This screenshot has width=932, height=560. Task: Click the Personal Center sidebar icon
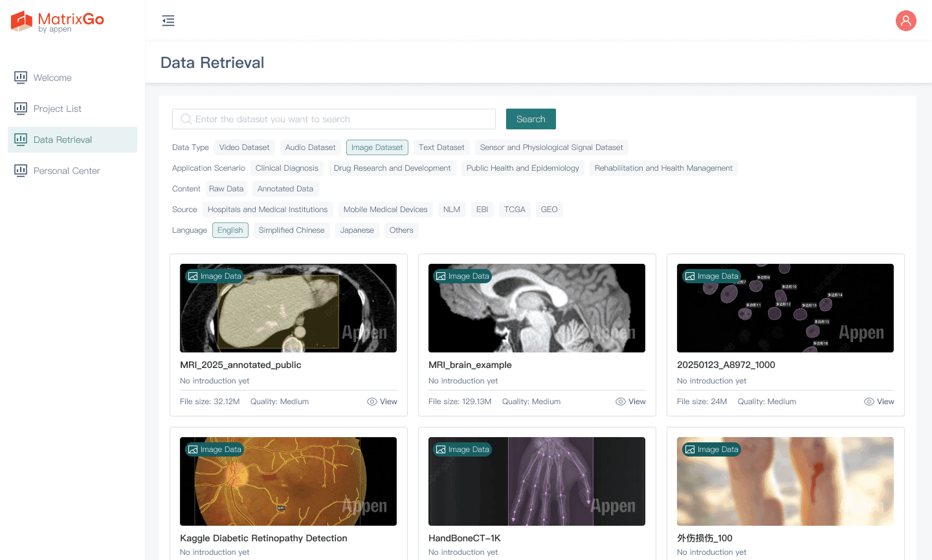(21, 171)
